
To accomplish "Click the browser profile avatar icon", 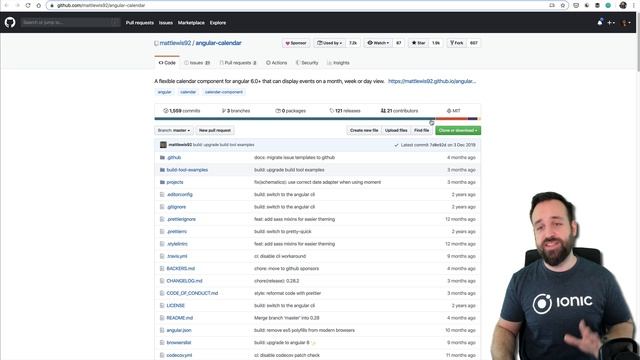I will (x=623, y=5).
